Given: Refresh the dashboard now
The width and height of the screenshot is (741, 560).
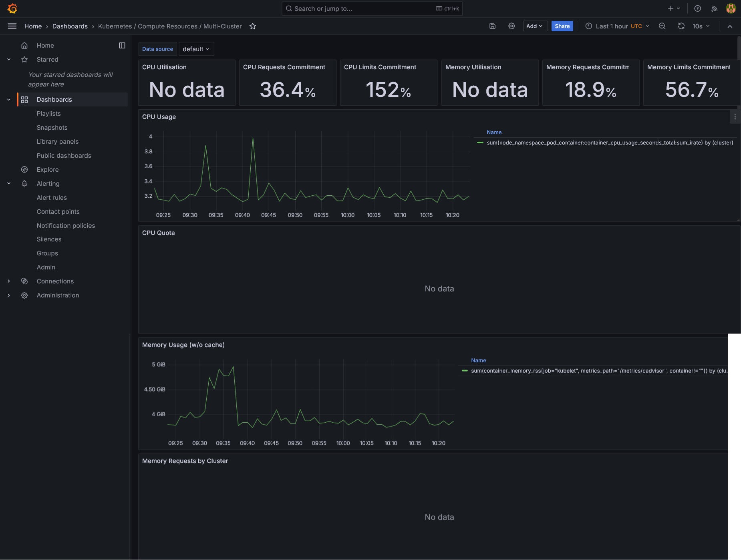Looking at the screenshot, I should coord(681,26).
